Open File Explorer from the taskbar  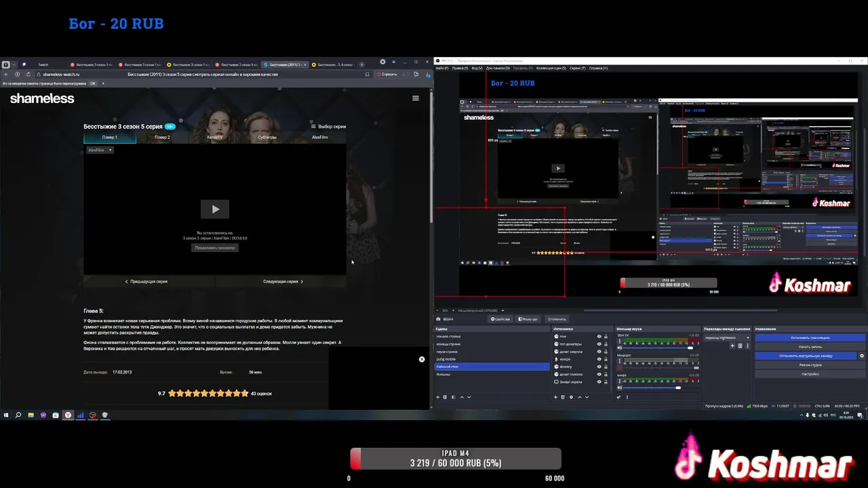pyautogui.click(x=31, y=415)
